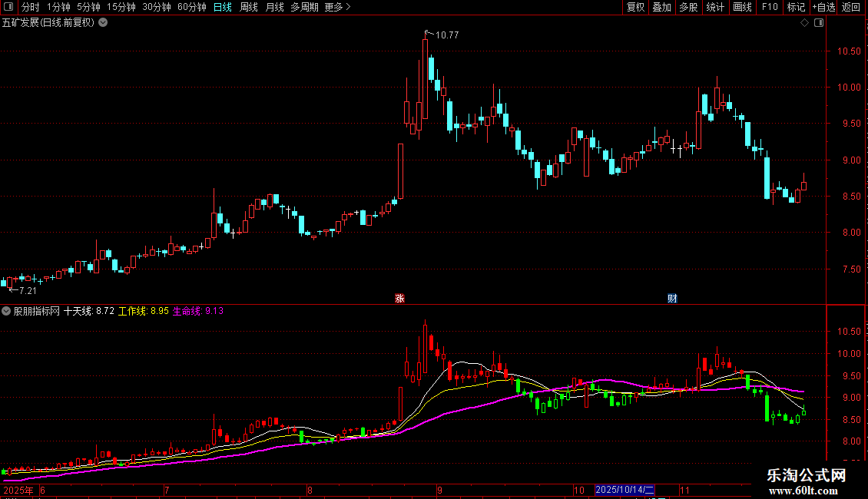Click the 股朋指标网 indicator name
The width and height of the screenshot is (868, 499).
(x=37, y=311)
